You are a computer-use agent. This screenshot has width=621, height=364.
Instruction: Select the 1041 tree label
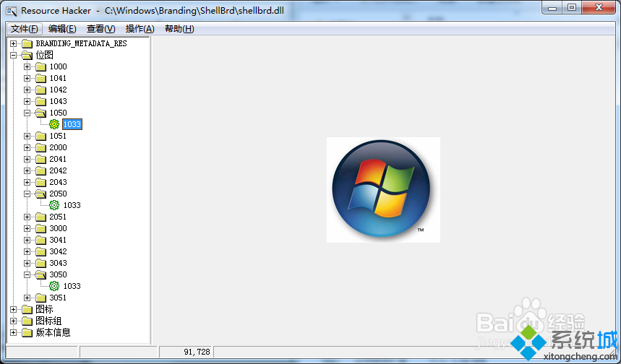[x=58, y=78]
